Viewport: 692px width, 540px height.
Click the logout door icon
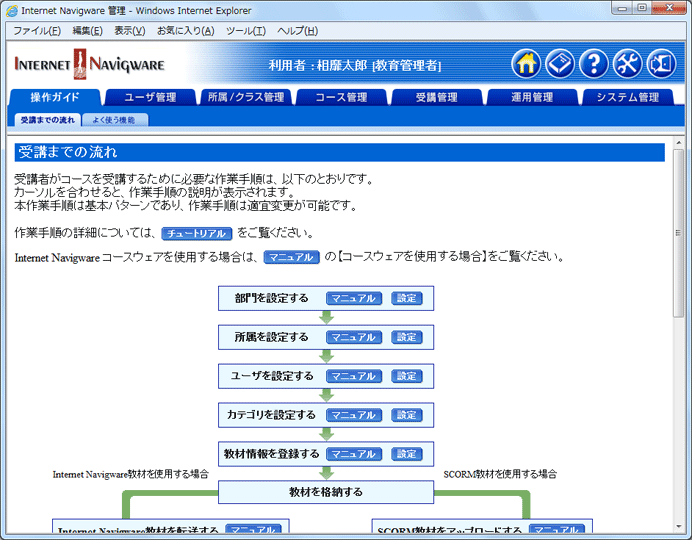pos(662,64)
